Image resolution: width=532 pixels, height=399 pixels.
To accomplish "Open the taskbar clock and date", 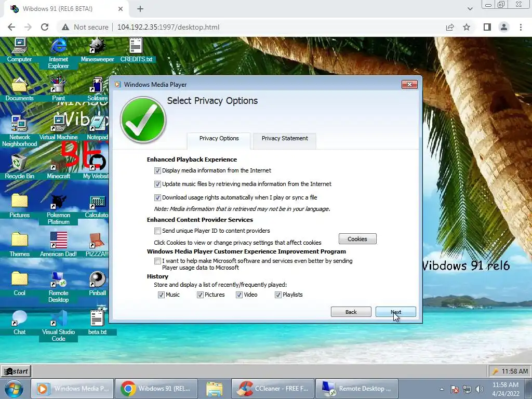I will coord(506,389).
